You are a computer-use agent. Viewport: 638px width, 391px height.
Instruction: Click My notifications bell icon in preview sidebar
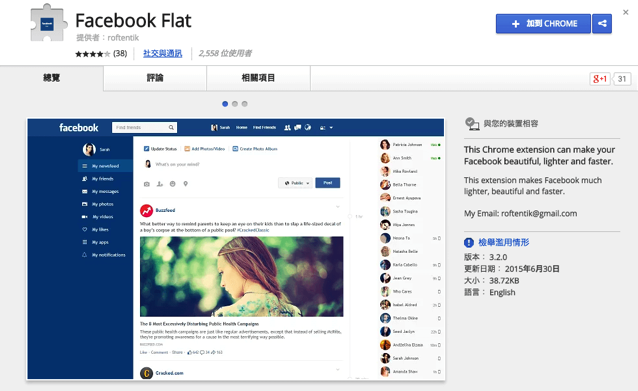85,255
